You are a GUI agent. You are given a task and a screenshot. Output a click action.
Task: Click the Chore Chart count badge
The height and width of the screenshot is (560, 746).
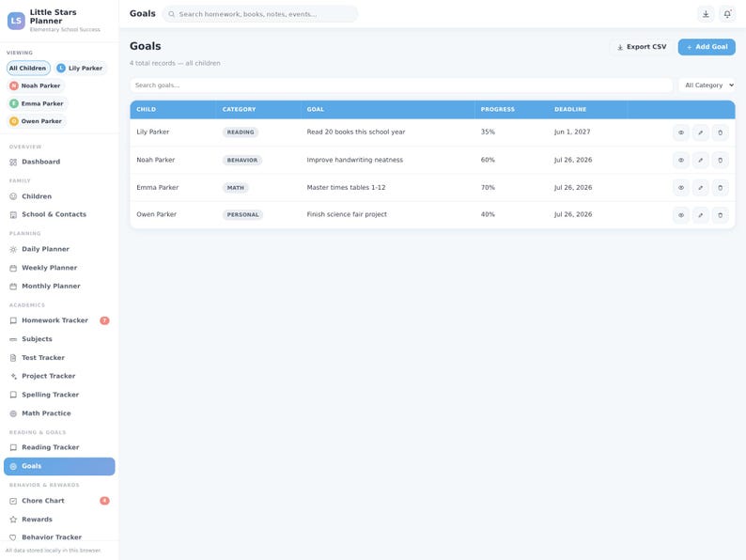click(x=104, y=501)
